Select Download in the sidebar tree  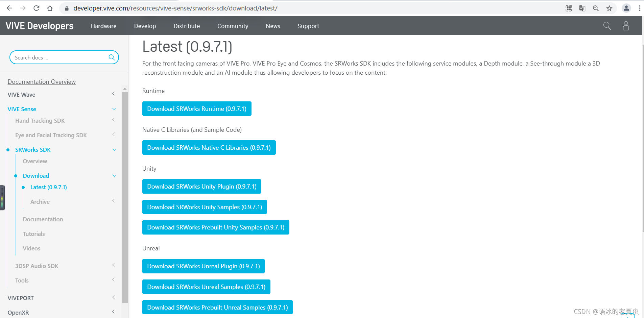(36, 176)
